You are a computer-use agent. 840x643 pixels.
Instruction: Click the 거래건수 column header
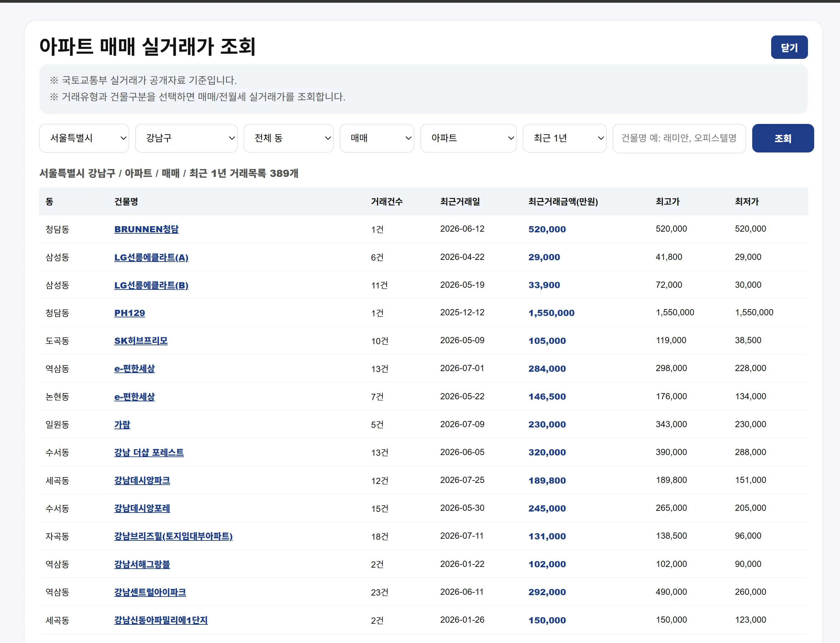387,202
